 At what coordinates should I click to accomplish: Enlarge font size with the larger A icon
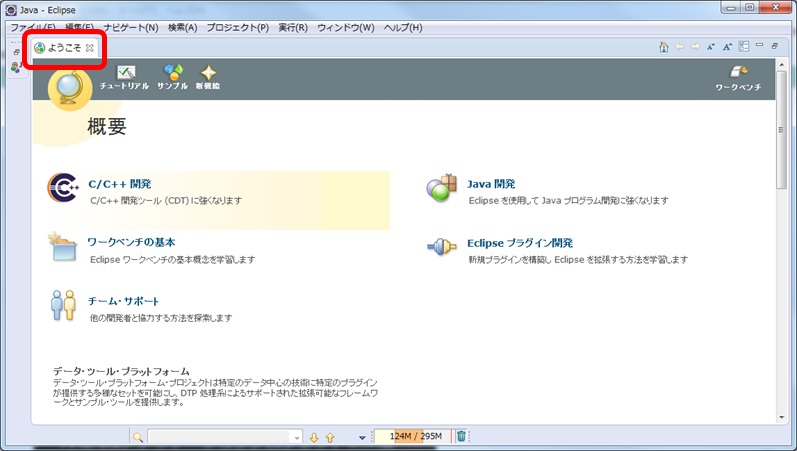[x=727, y=47]
